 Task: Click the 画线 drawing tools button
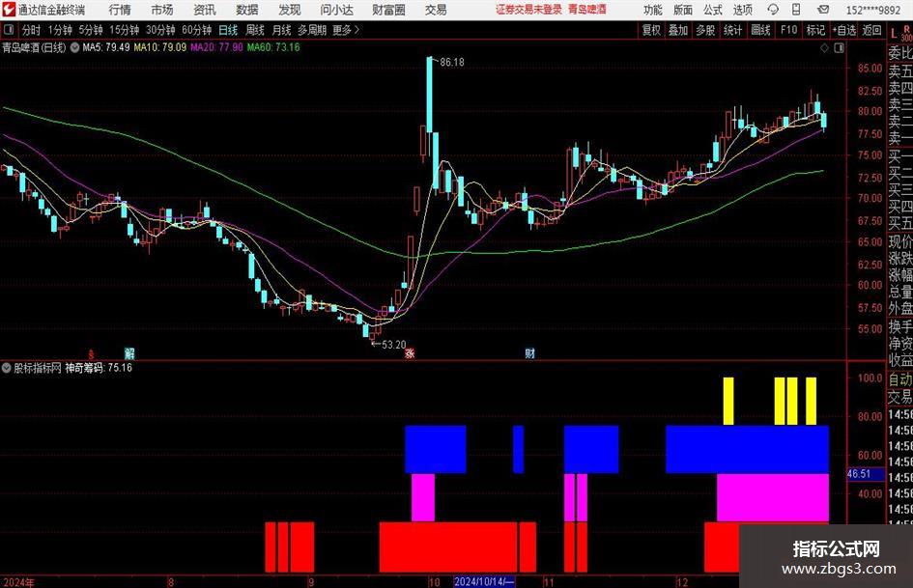[x=760, y=30]
